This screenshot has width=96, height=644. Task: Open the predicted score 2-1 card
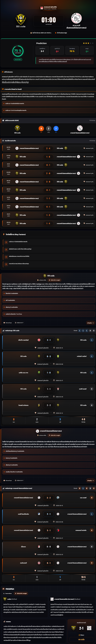click(42, 50)
